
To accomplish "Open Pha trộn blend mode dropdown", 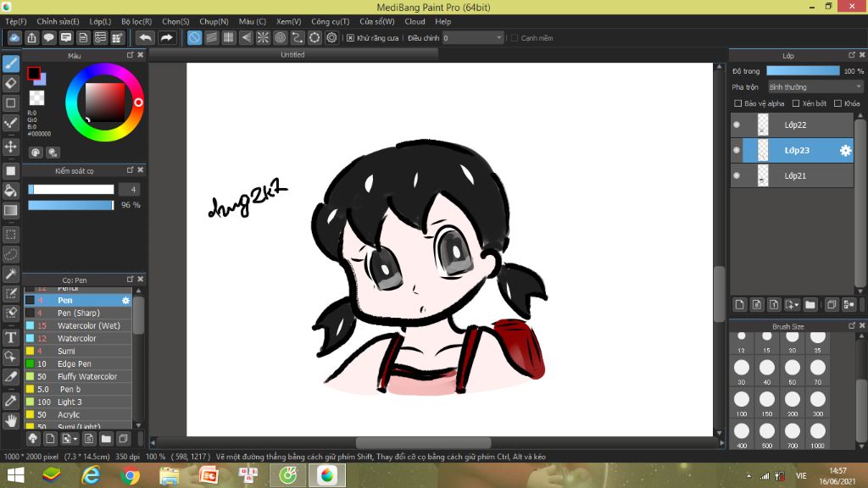I will [x=815, y=87].
